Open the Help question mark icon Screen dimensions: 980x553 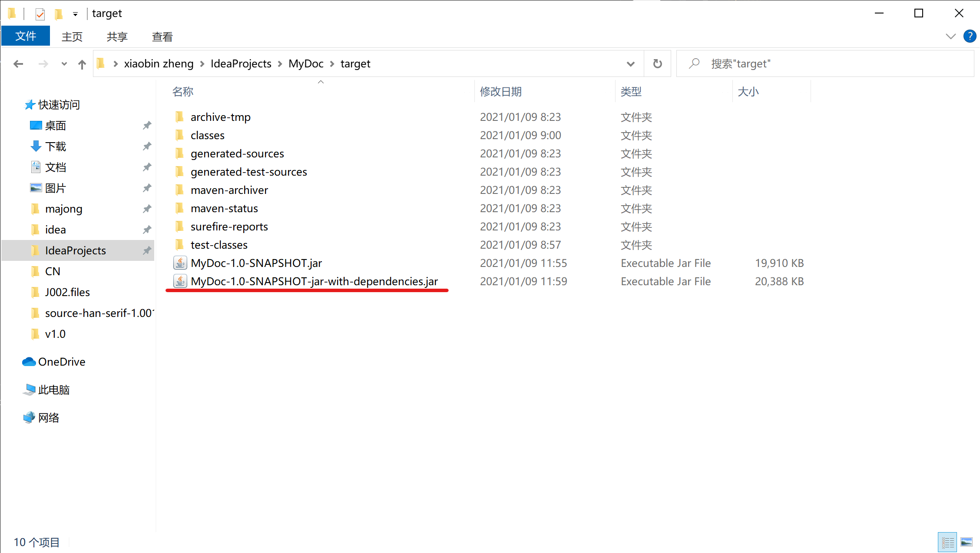point(969,37)
